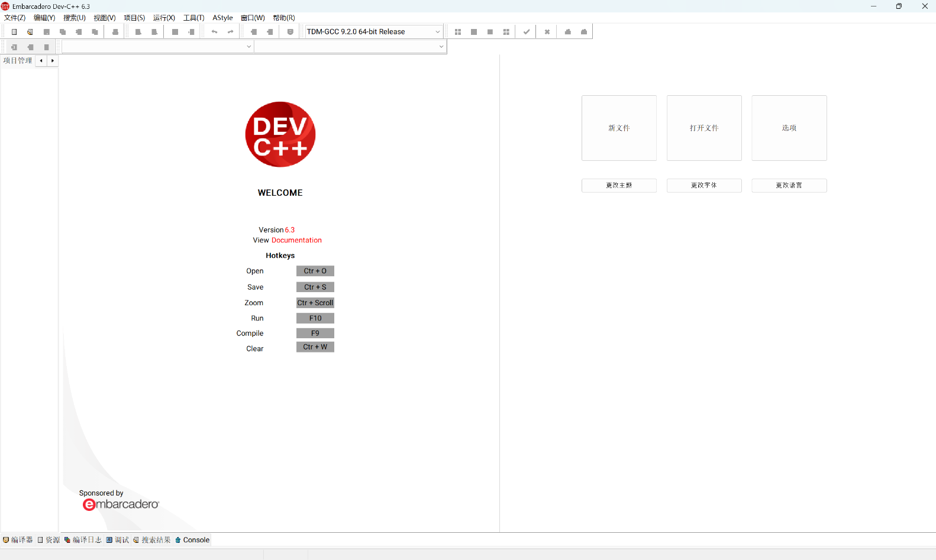This screenshot has height=560, width=936.
Task: Click the Embarcadero sponsor logo
Action: (x=121, y=504)
